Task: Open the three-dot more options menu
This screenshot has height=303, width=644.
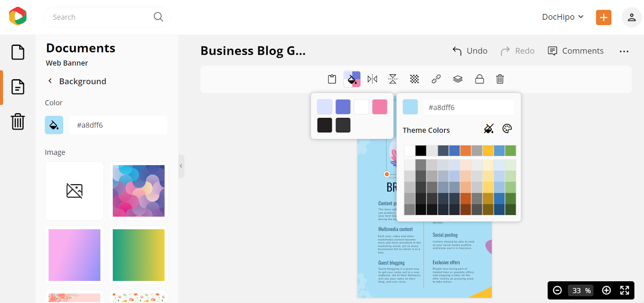Action: click(624, 52)
